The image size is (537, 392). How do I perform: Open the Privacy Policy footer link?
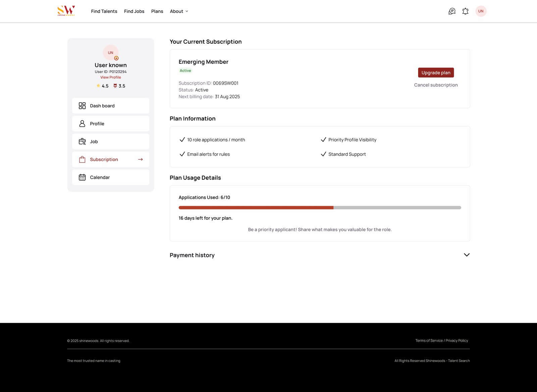pos(457,341)
